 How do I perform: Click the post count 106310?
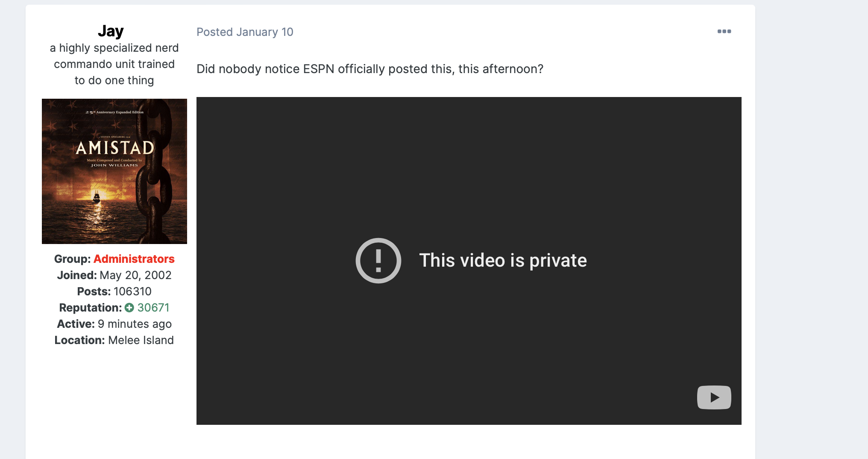tap(132, 291)
